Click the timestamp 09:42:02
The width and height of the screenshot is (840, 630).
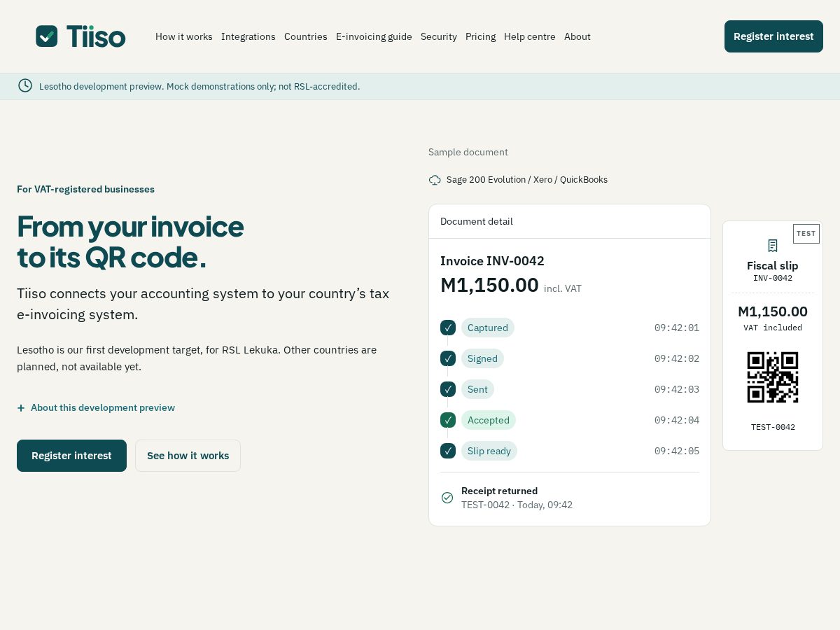pos(677,358)
